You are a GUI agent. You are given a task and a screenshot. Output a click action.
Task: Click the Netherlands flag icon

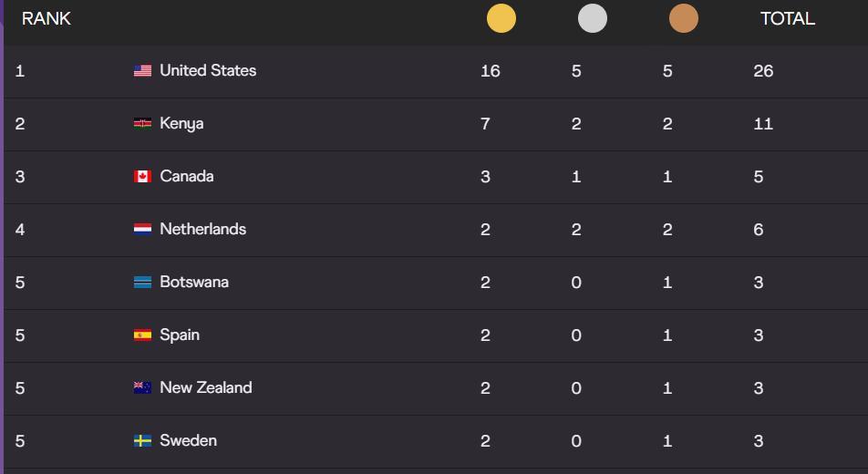tap(142, 230)
